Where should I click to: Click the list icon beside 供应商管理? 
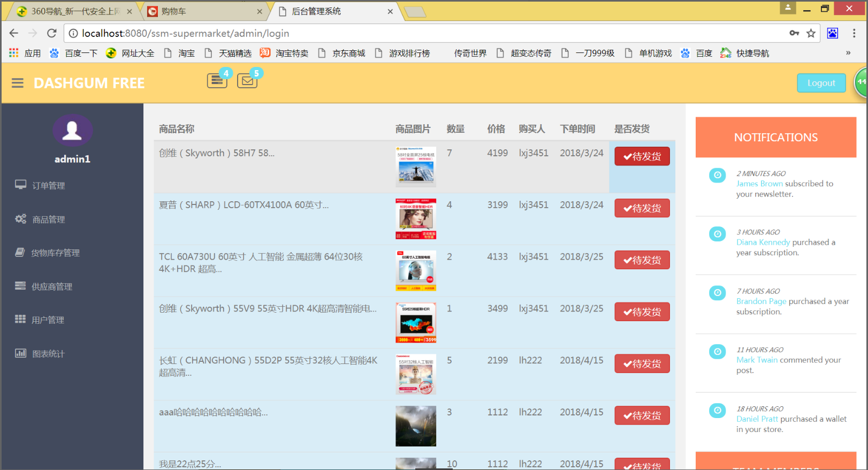[20, 286]
